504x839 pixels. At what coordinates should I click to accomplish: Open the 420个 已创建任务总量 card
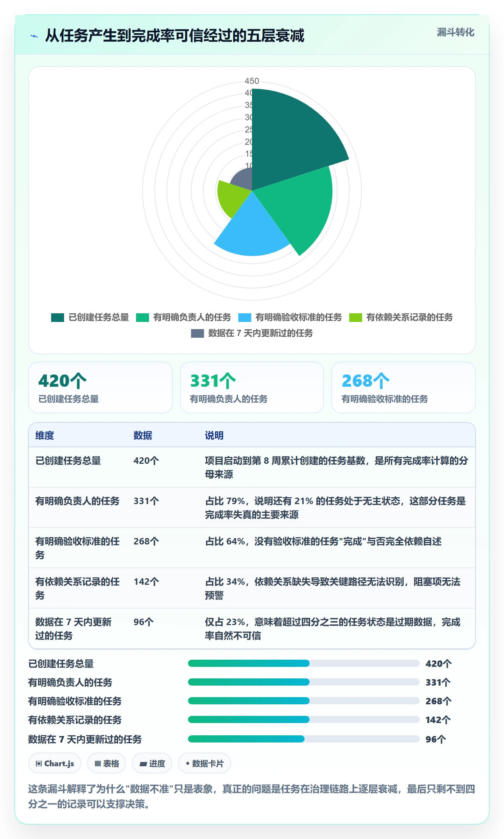click(x=100, y=387)
